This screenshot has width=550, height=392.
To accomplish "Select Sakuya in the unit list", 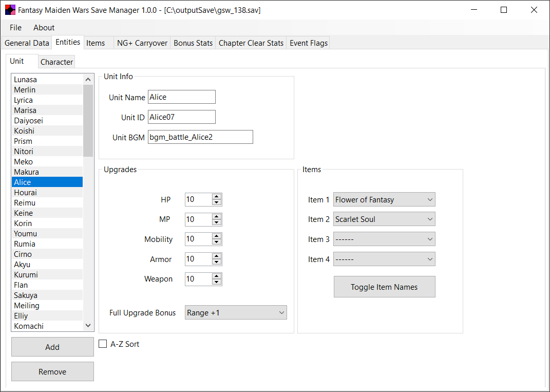I will tap(47, 295).
